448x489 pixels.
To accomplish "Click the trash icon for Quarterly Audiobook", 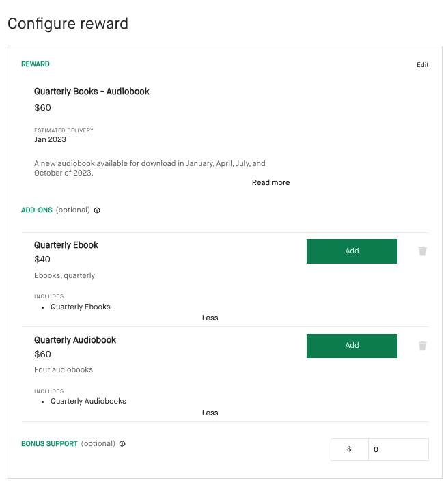I will tap(423, 346).
